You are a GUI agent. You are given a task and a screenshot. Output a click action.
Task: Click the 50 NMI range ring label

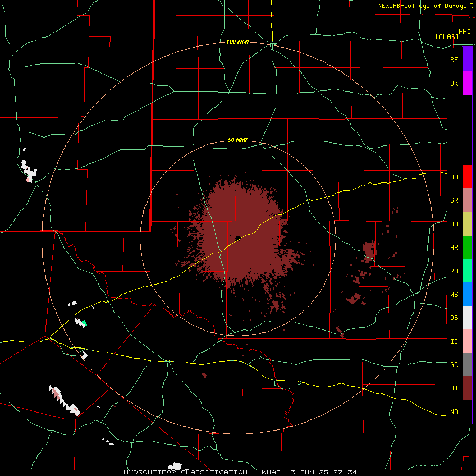[237, 140]
